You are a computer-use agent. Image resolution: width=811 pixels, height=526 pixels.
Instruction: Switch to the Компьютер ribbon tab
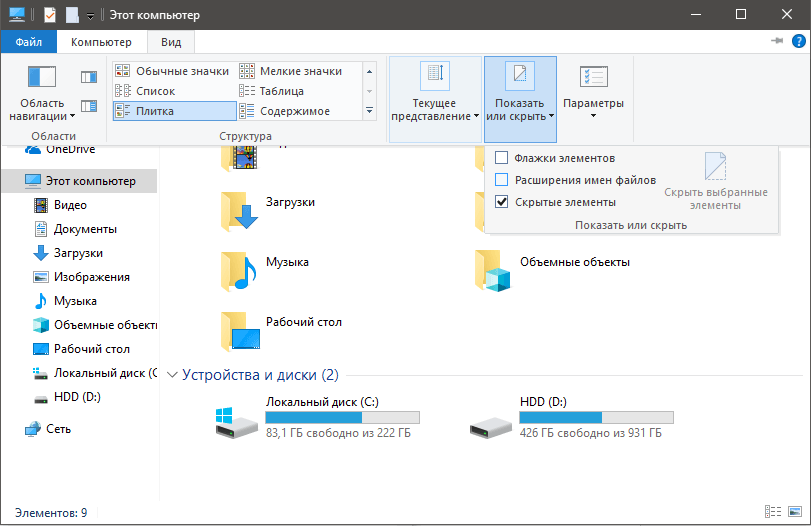(x=101, y=42)
